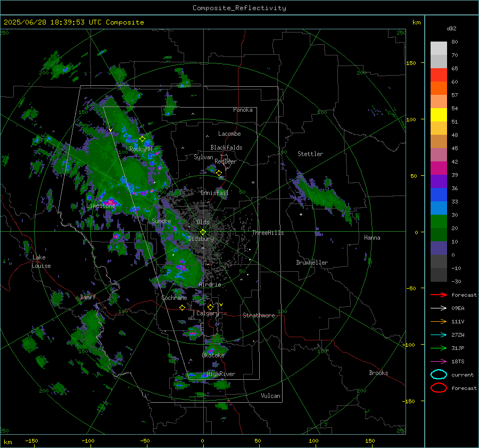Viewport: 479px width, 448px height.
Task: Click the dBZ legend heading
Action: tap(451, 29)
